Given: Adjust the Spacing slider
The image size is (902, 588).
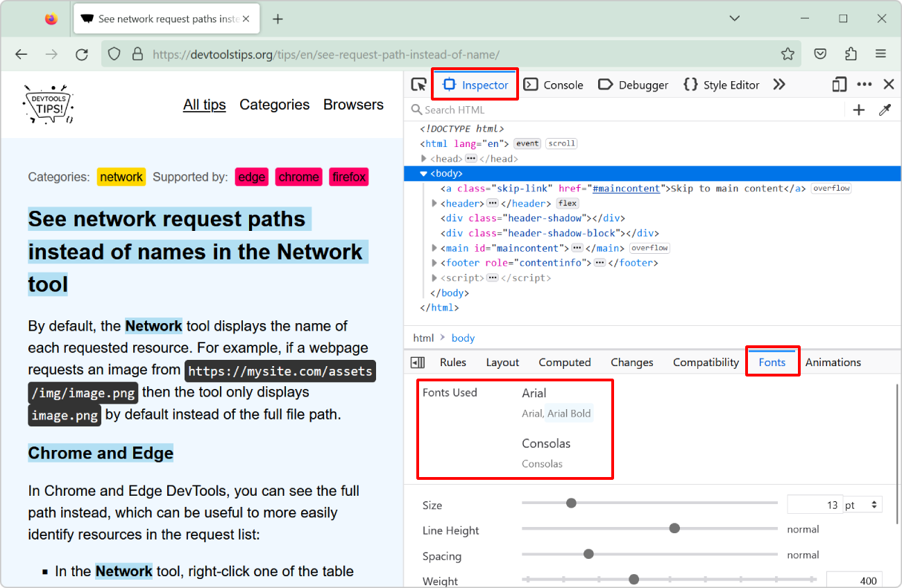Looking at the screenshot, I should (649, 554).
